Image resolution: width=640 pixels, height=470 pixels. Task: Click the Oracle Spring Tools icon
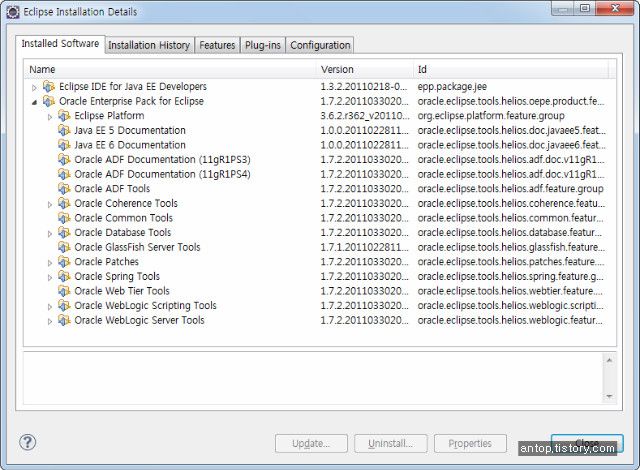point(64,276)
